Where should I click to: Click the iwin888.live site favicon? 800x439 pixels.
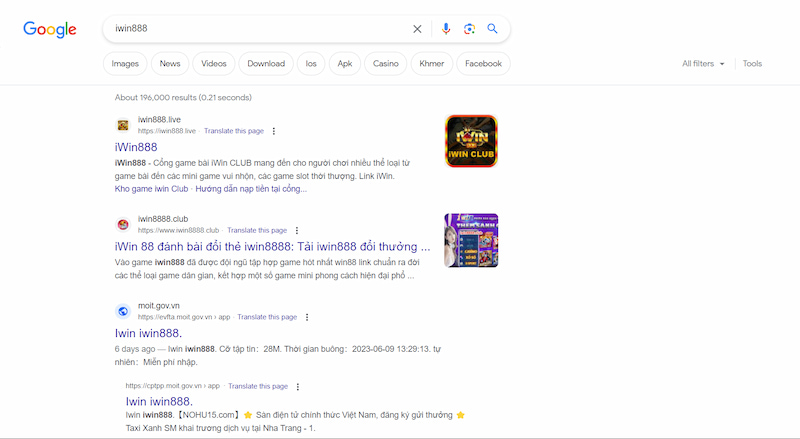[x=123, y=125]
